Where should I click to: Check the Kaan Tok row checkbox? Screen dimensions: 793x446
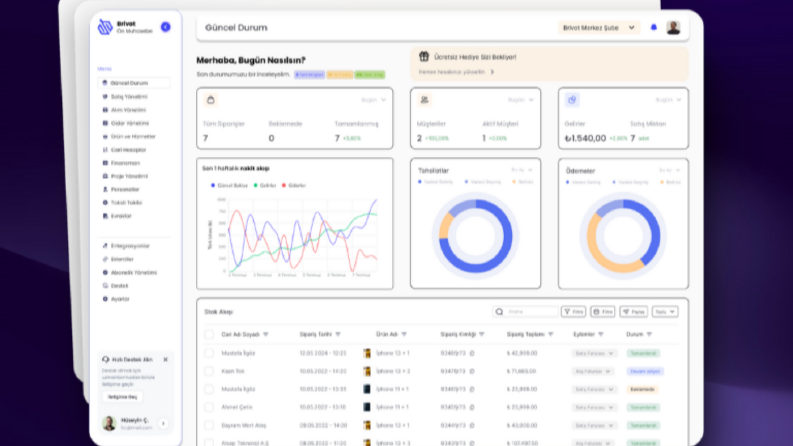[x=209, y=371]
